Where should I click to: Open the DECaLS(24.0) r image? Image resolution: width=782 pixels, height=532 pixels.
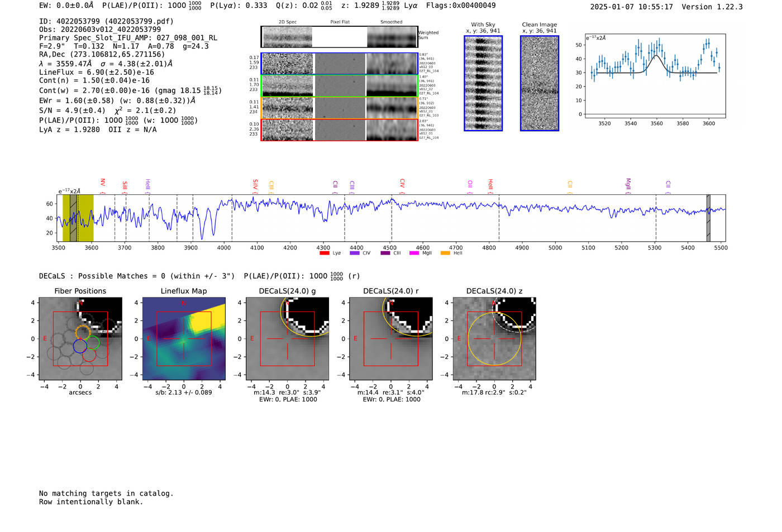(390, 338)
